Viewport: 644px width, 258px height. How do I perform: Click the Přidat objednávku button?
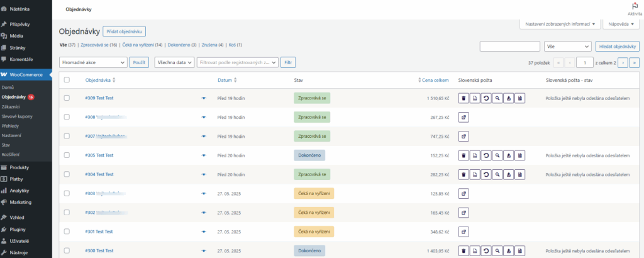point(124,31)
